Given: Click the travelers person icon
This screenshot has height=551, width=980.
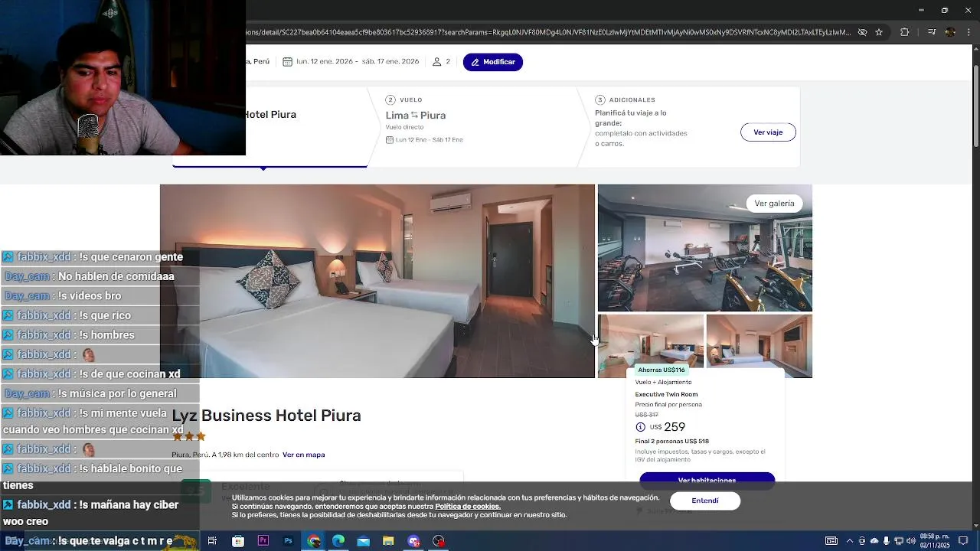Looking at the screenshot, I should coord(437,62).
